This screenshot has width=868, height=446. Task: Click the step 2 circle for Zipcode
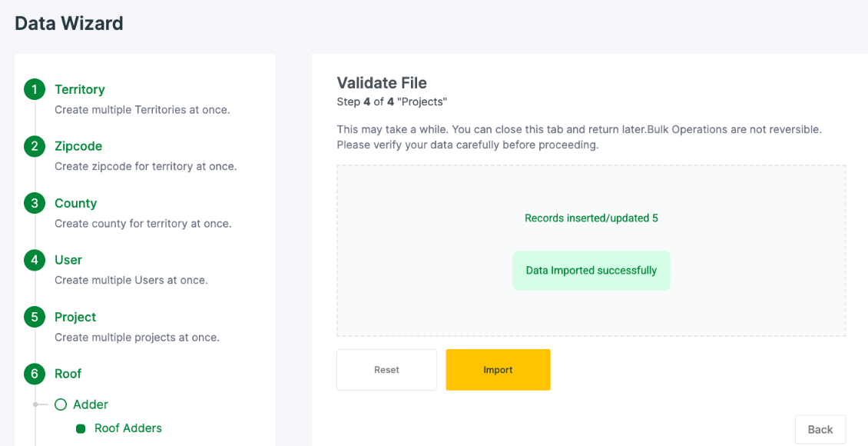(35, 146)
